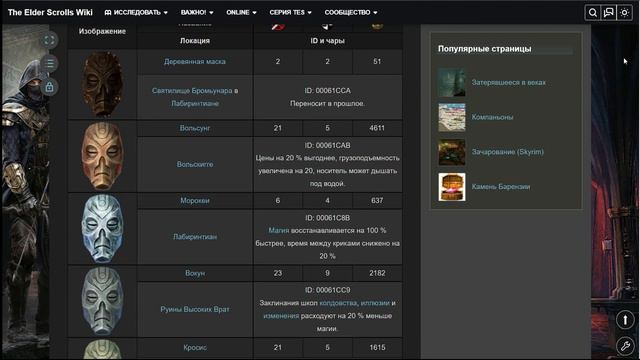640x360 pixels.
Task: Open the discussions chat icon
Action: (608, 13)
